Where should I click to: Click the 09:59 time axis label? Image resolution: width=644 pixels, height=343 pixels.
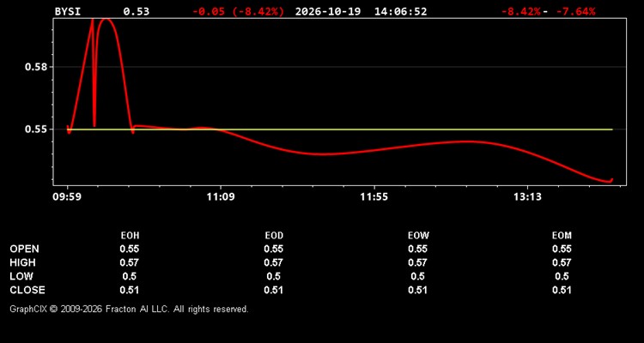(x=67, y=197)
